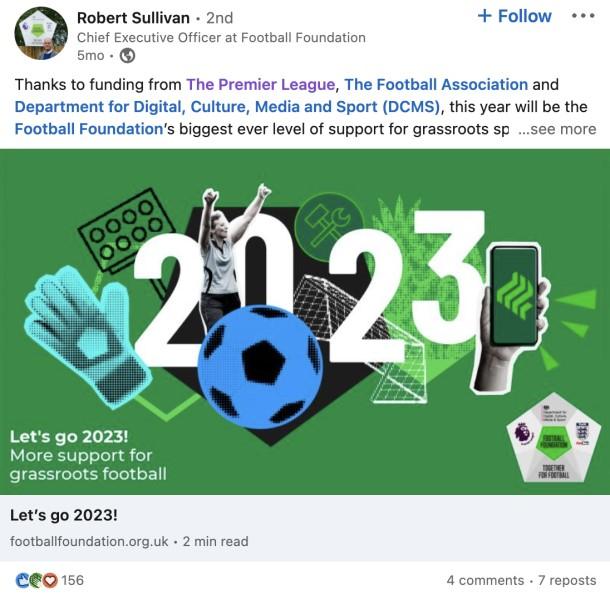The width and height of the screenshot is (610, 596).
Task: Expand post text with see more
Action: pyautogui.click(x=557, y=129)
